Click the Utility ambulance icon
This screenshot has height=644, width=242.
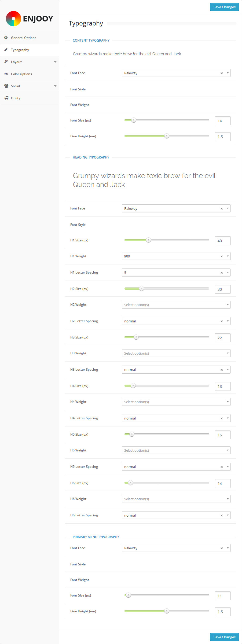(x=6, y=98)
